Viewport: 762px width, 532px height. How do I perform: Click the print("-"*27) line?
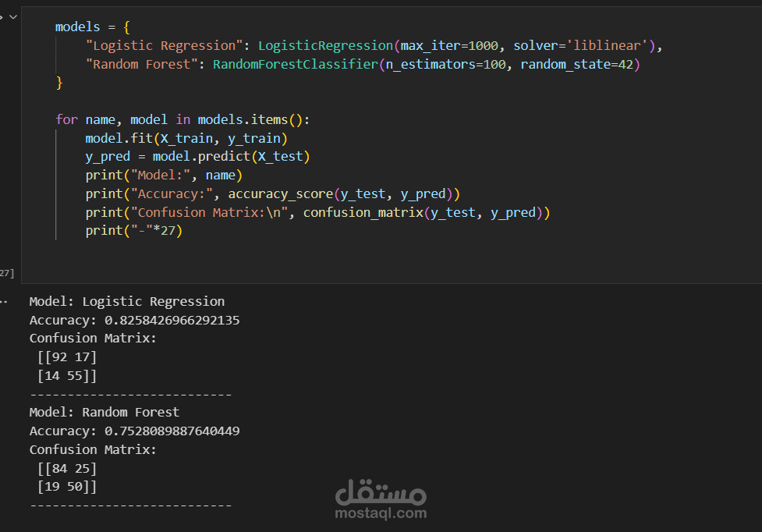coord(133,230)
